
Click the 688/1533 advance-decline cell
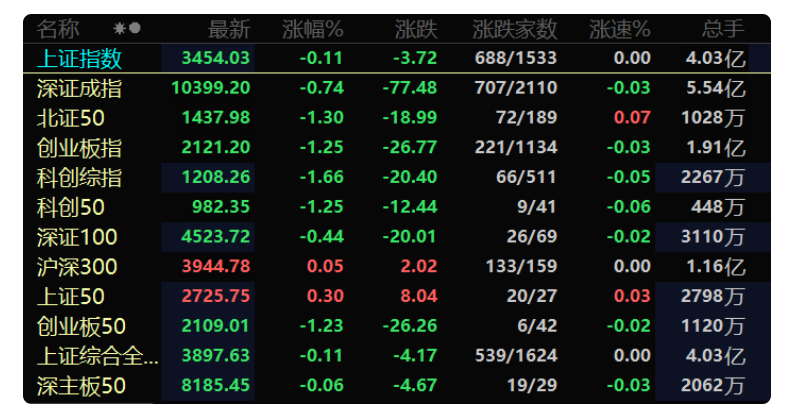[x=515, y=58]
